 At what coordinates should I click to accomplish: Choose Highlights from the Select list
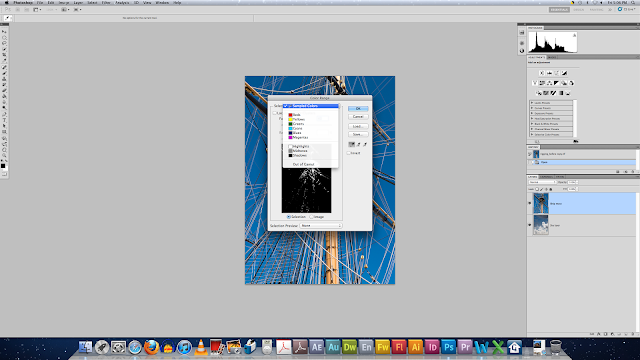click(x=311, y=146)
